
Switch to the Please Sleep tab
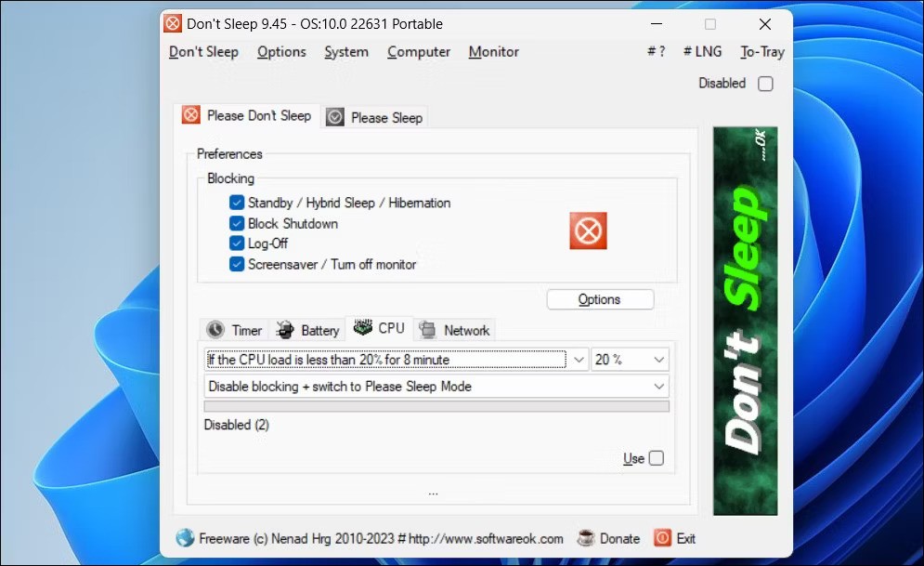(375, 117)
